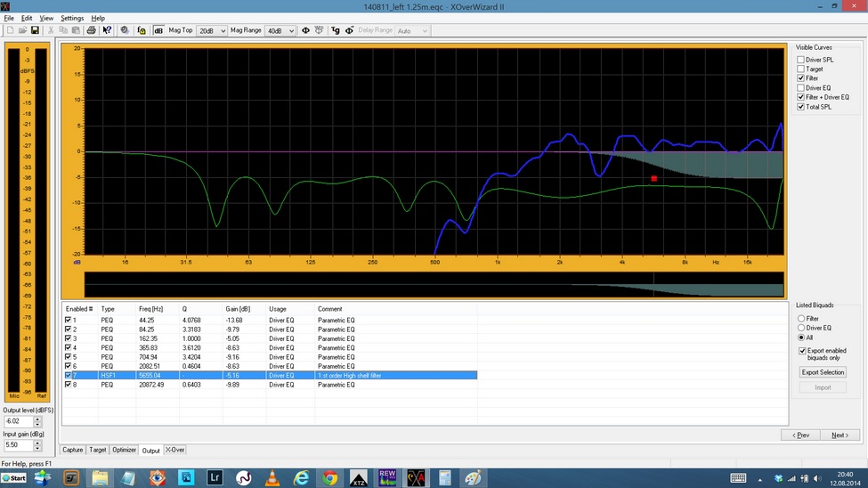Open the Mag Top dropdown
The image size is (868, 488).
tap(222, 31)
